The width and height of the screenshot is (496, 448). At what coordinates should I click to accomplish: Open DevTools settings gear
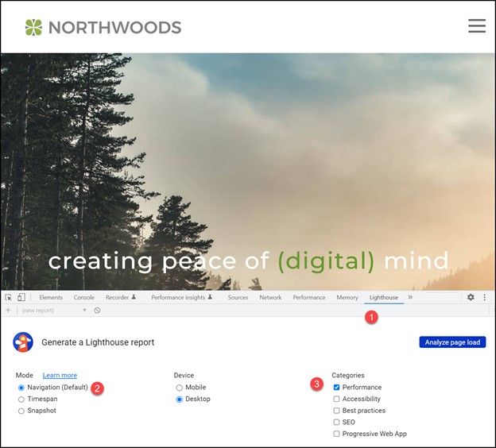click(471, 297)
